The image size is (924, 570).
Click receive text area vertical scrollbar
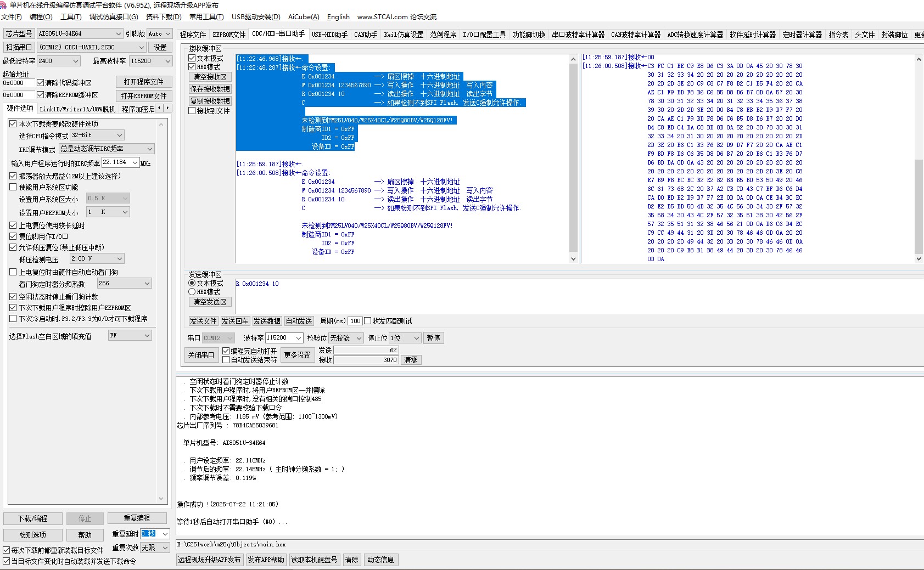tap(573, 158)
